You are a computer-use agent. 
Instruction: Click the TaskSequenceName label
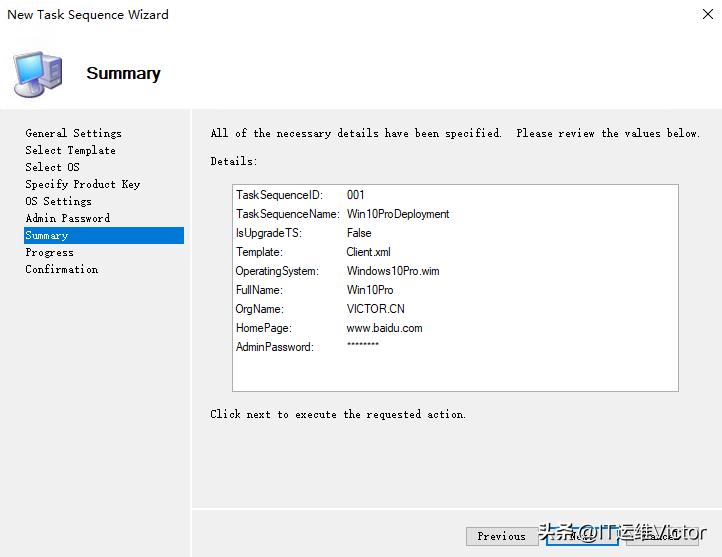[x=288, y=214]
